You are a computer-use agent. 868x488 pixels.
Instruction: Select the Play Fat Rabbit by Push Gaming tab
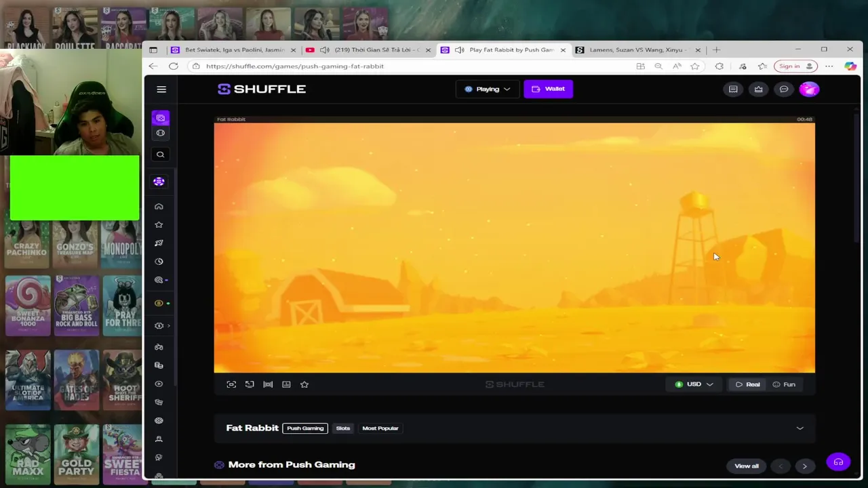503,50
